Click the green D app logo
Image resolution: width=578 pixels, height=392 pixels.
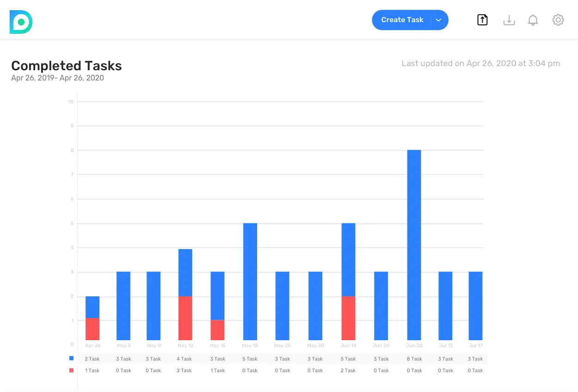point(21,22)
